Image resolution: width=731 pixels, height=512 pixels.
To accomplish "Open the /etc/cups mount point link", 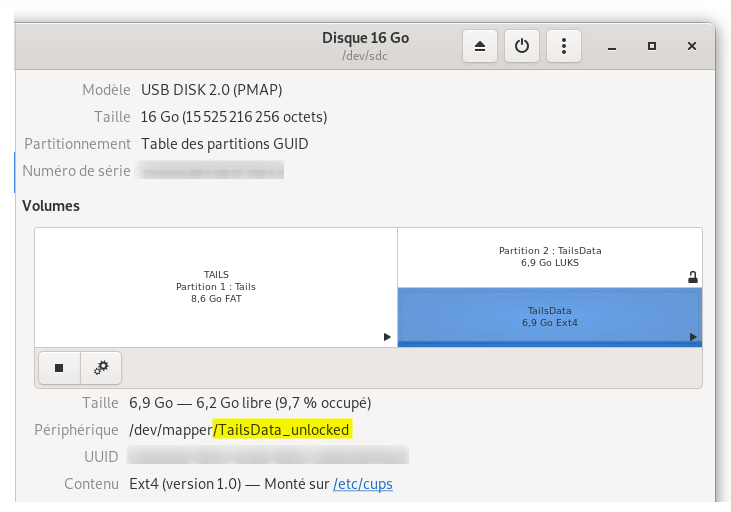I will pyautogui.click(x=363, y=485).
